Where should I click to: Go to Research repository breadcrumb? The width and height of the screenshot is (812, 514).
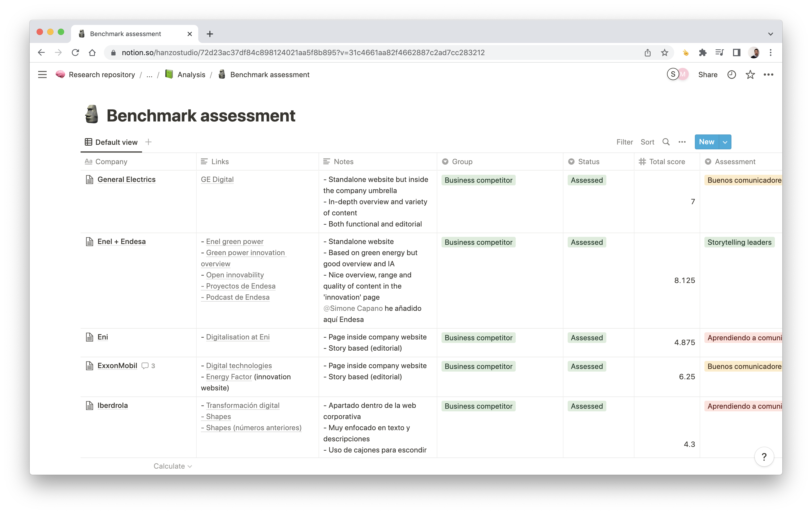pos(95,75)
